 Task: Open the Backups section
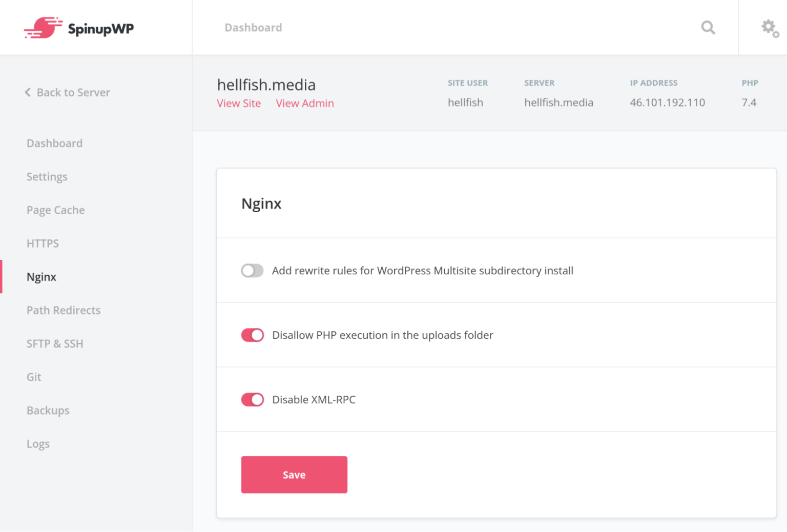click(x=48, y=411)
